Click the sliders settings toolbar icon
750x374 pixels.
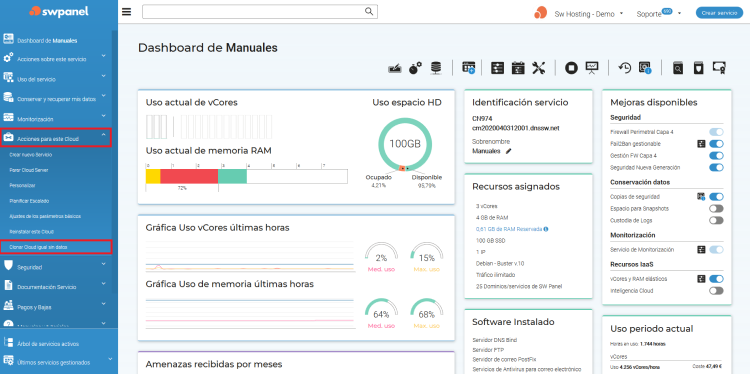coord(498,68)
